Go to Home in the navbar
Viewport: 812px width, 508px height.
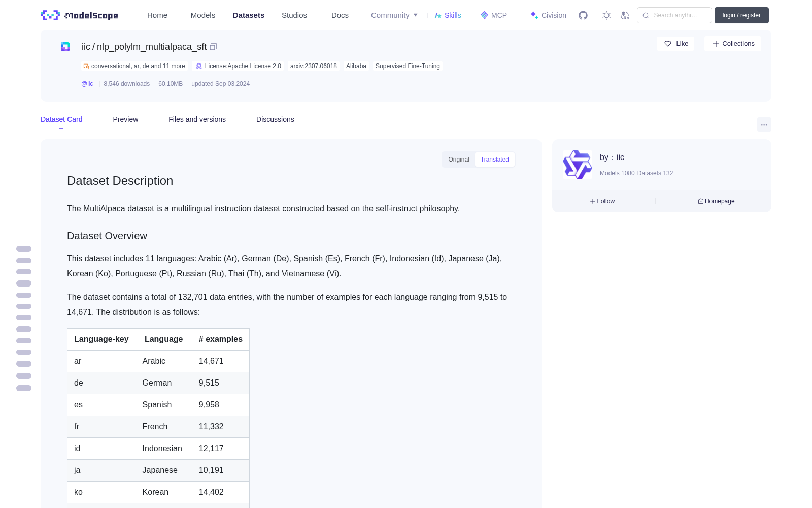pos(157,15)
